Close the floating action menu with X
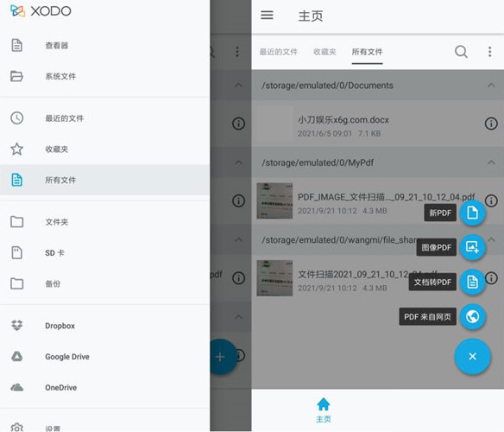The image size is (504, 432). click(472, 356)
